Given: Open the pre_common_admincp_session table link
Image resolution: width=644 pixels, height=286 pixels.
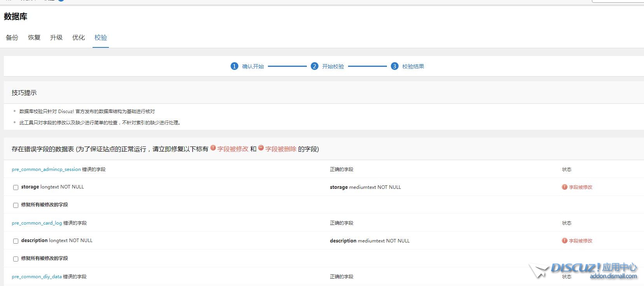Looking at the screenshot, I should 46,169.
